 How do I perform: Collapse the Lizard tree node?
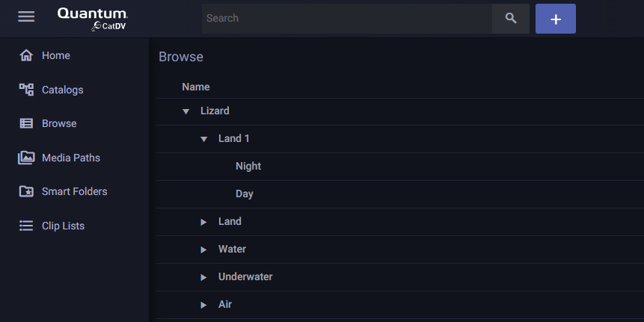[186, 111]
